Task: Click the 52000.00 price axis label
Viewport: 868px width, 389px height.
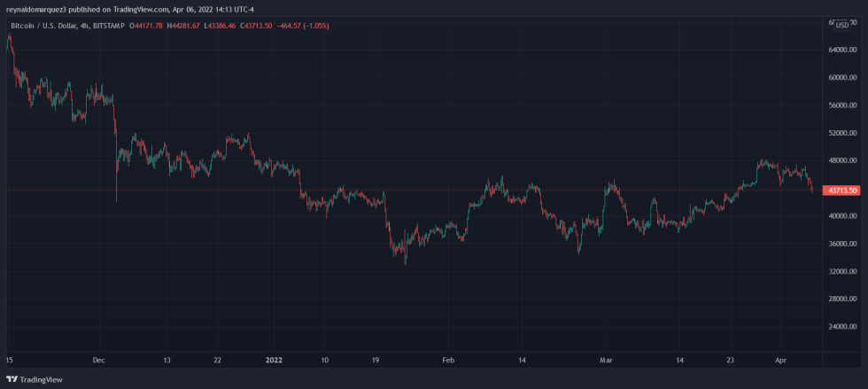Action: 841,133
